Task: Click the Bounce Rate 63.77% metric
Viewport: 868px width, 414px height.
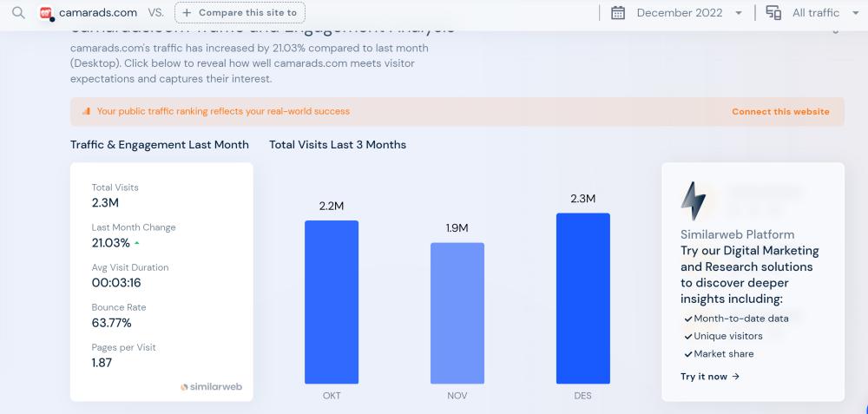Action: tap(118, 316)
